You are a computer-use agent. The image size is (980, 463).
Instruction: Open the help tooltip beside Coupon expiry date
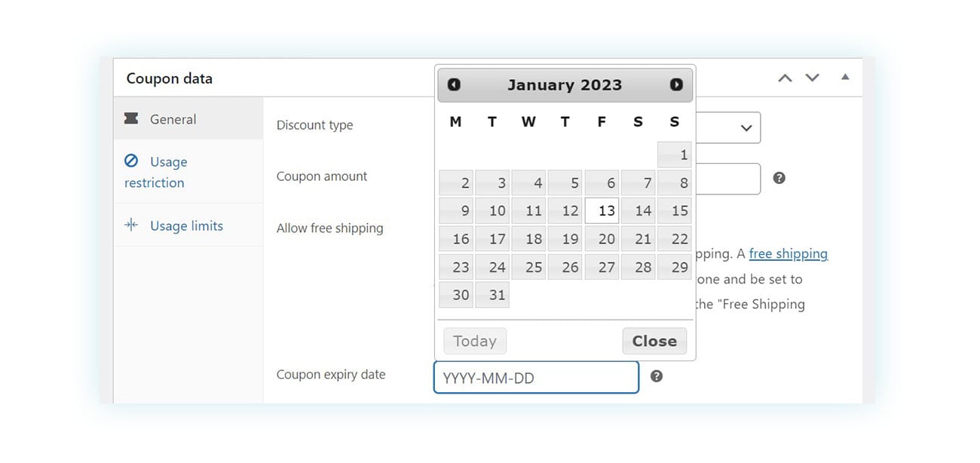pyautogui.click(x=657, y=375)
